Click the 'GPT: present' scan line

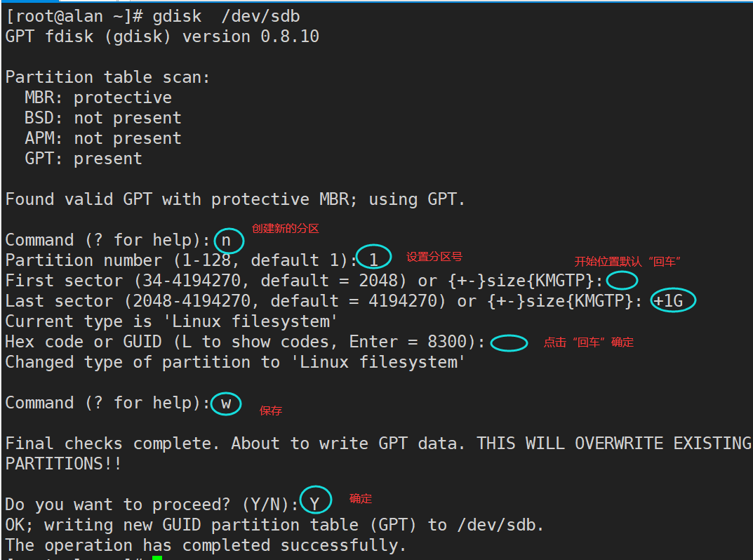tap(84, 159)
